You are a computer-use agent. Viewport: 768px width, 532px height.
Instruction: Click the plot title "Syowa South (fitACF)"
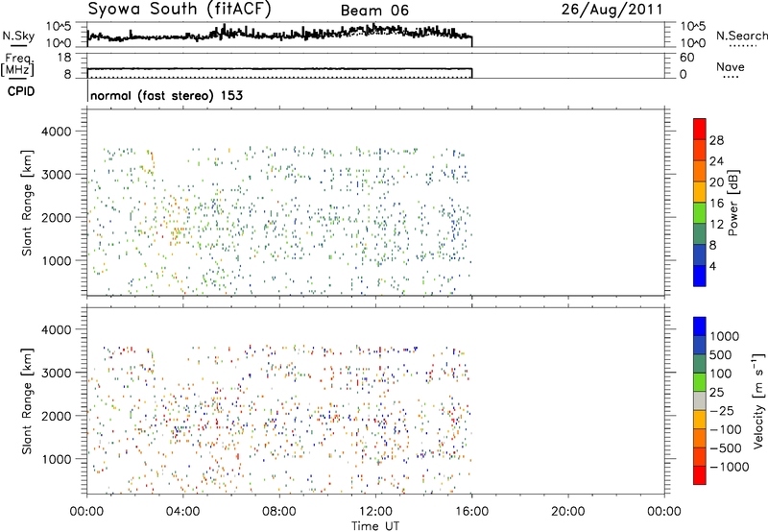180,9
